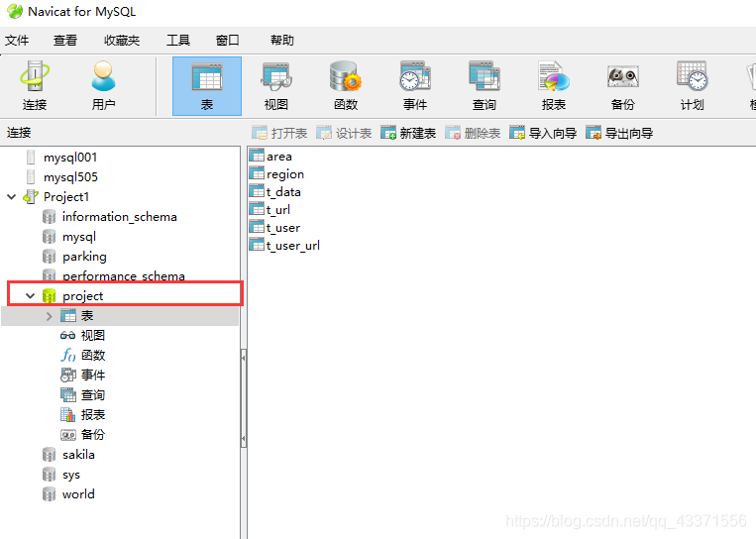This screenshot has width=756, height=539.
Task: Launch the 导出向导 (Export Wizard)
Action: pos(619,133)
